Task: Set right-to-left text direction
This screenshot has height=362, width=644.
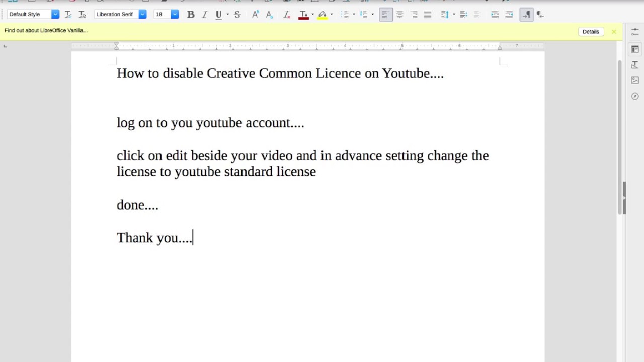Action: [x=540, y=15]
